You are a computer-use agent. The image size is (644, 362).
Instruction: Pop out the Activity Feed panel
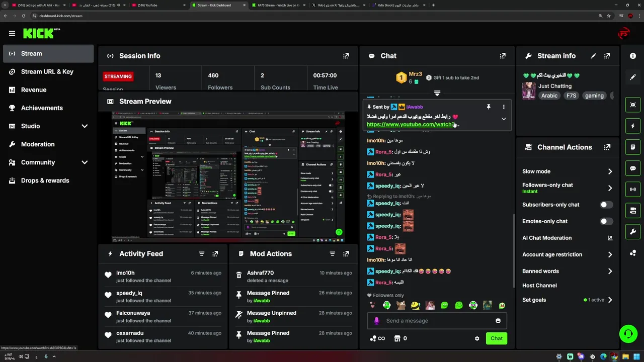click(215, 254)
